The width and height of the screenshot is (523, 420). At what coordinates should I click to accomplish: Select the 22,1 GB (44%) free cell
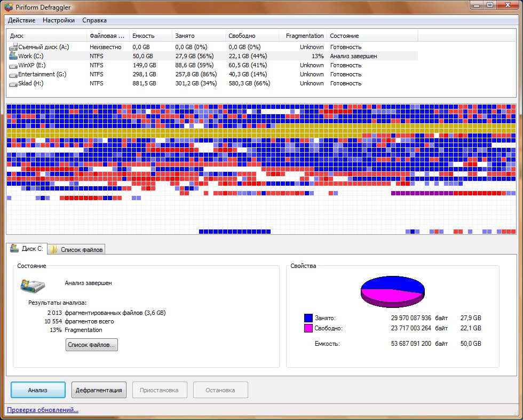248,56
